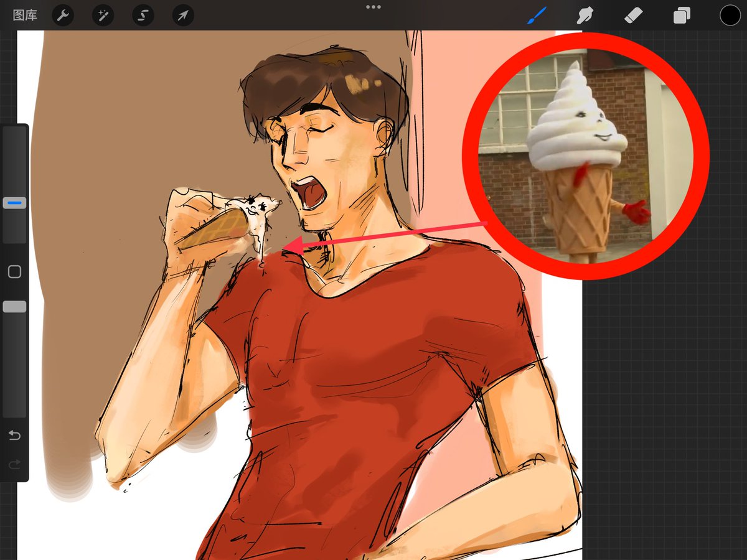Select the Selection tool
This screenshot has width=747, height=560.
[143, 15]
